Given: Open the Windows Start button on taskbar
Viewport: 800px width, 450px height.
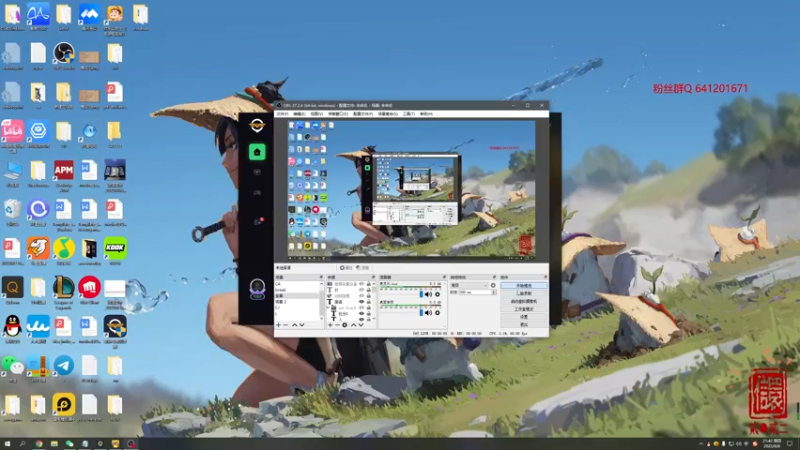Looking at the screenshot, I should pyautogui.click(x=7, y=444).
